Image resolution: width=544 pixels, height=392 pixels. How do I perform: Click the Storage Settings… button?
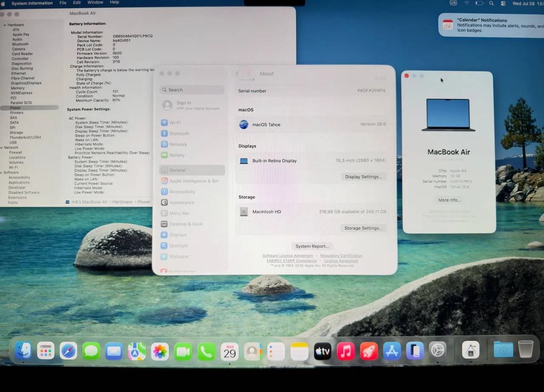(x=363, y=228)
